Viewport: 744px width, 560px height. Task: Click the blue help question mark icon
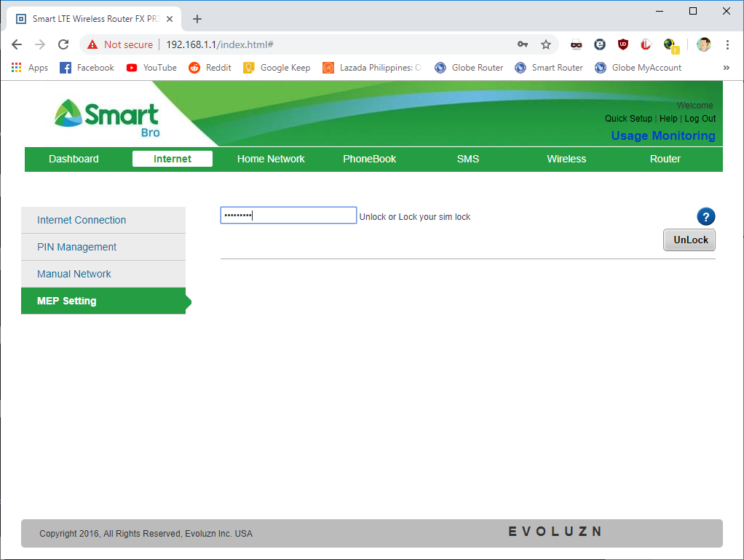tap(705, 216)
